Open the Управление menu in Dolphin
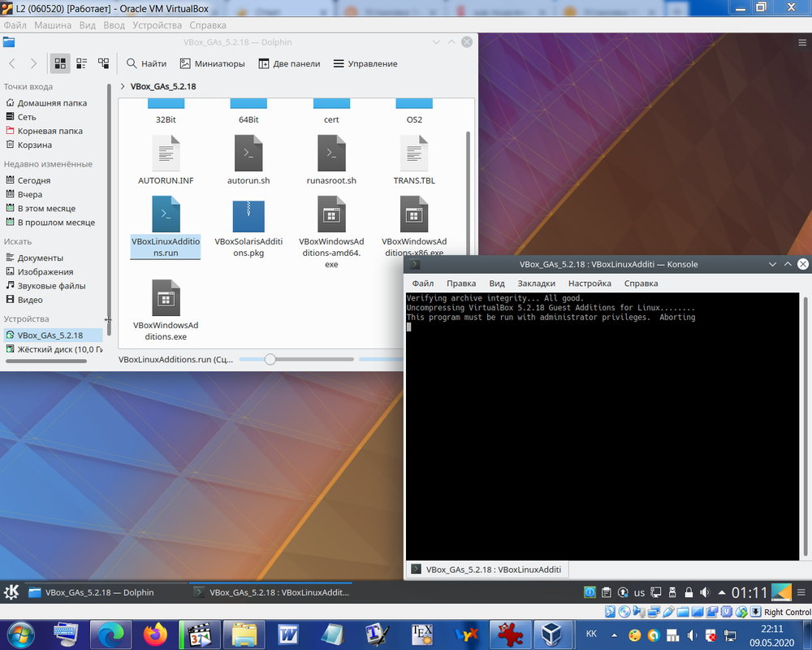Viewport: 812px width, 650px height. pos(365,63)
